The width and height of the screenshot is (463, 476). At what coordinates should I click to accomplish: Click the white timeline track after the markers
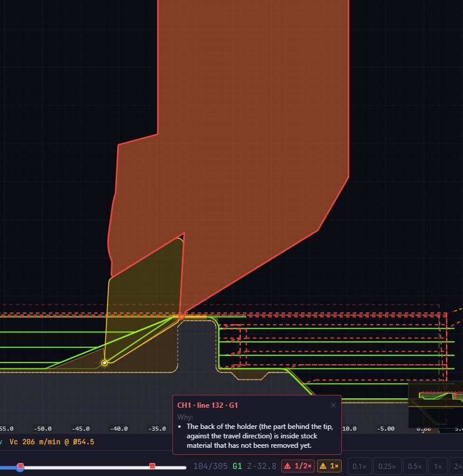pos(171,468)
